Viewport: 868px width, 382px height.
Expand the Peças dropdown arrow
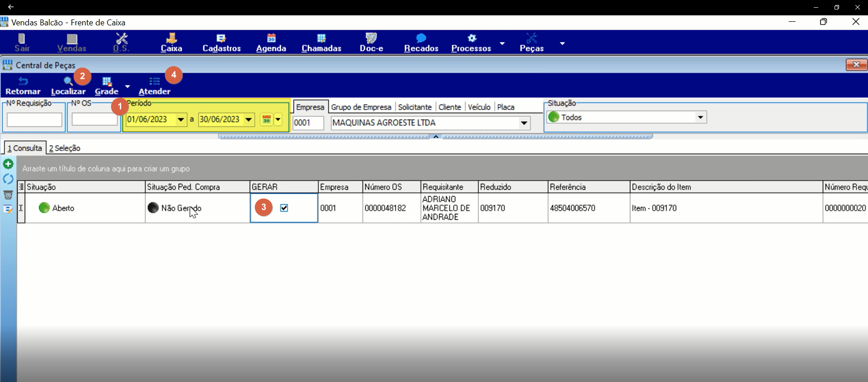coord(562,43)
